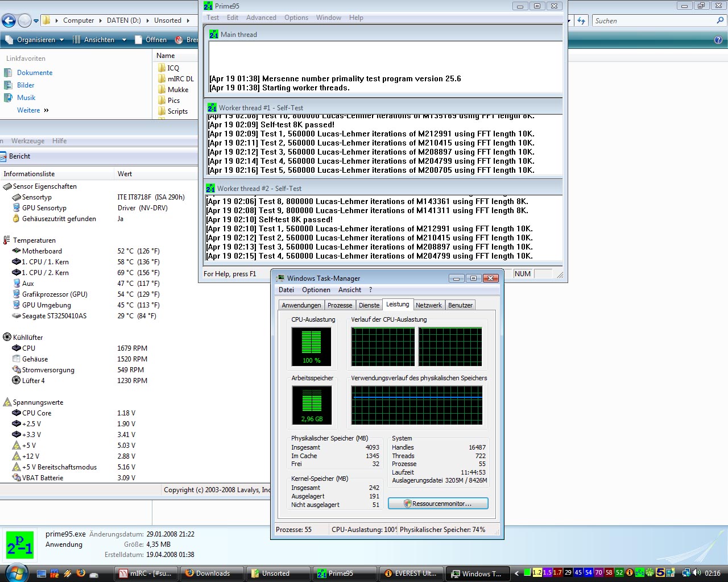Select the Stromversorgung fan row

click(99, 369)
